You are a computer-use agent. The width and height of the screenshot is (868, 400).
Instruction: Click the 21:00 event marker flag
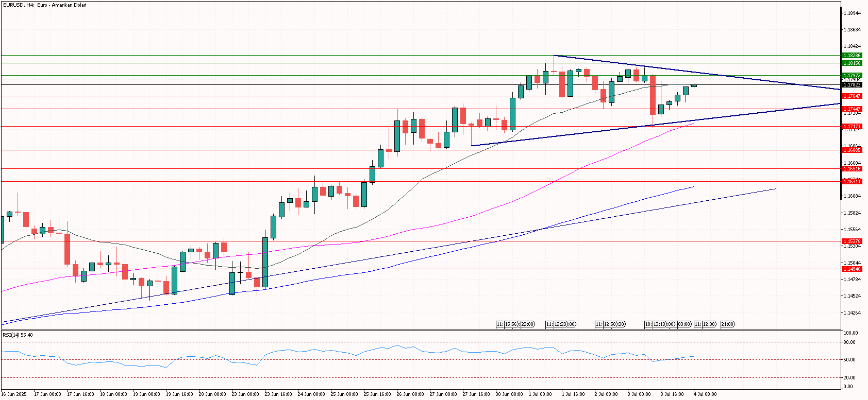(728, 324)
